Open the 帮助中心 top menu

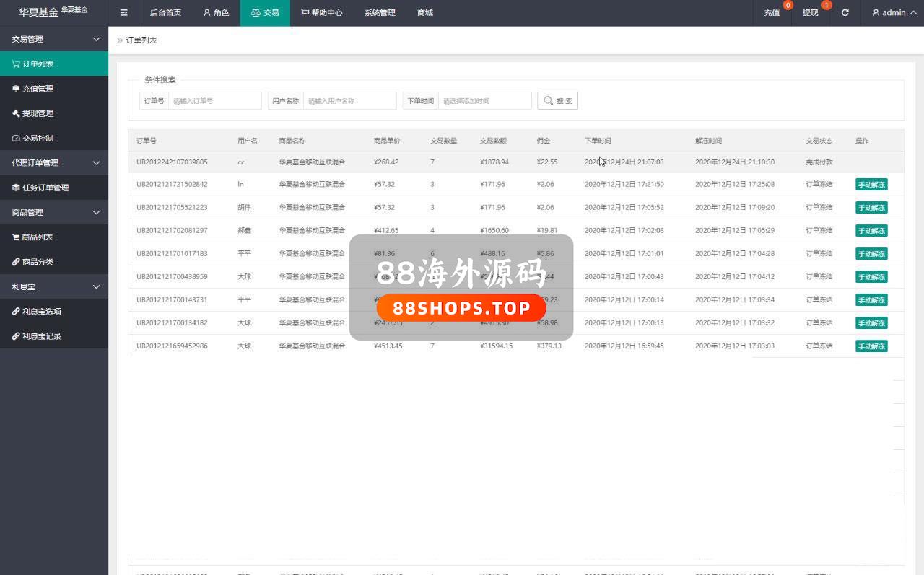[321, 13]
